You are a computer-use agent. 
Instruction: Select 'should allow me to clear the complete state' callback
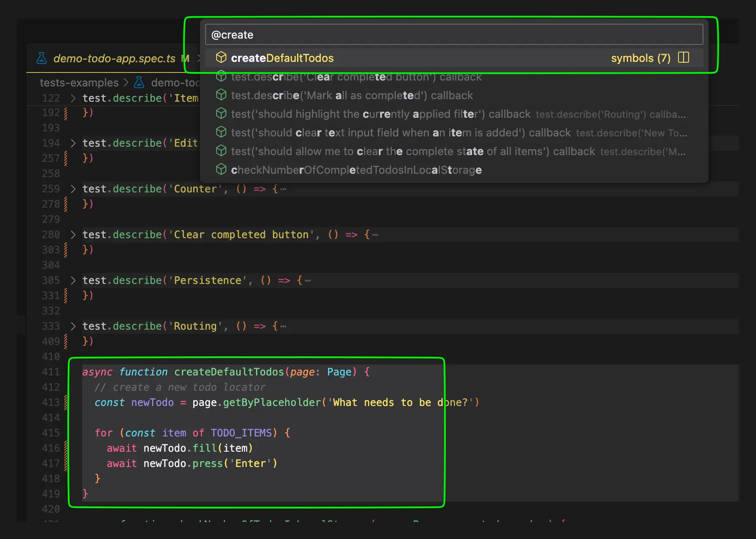point(454,151)
